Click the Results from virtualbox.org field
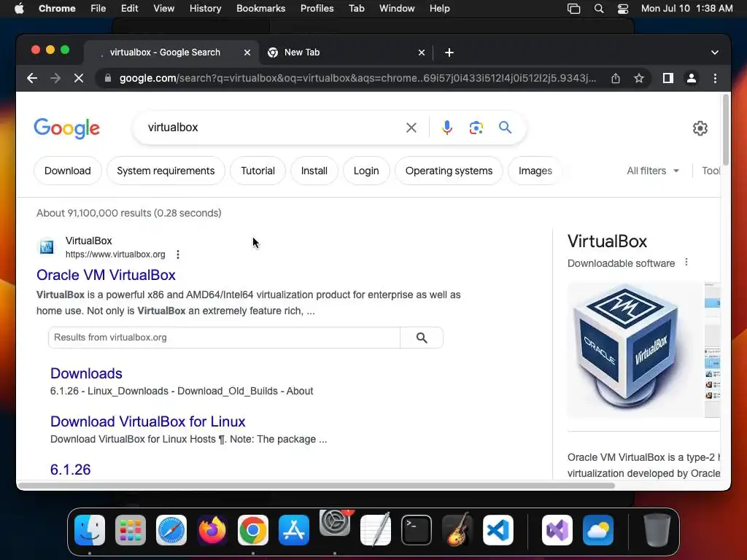This screenshot has width=747, height=560. [224, 338]
